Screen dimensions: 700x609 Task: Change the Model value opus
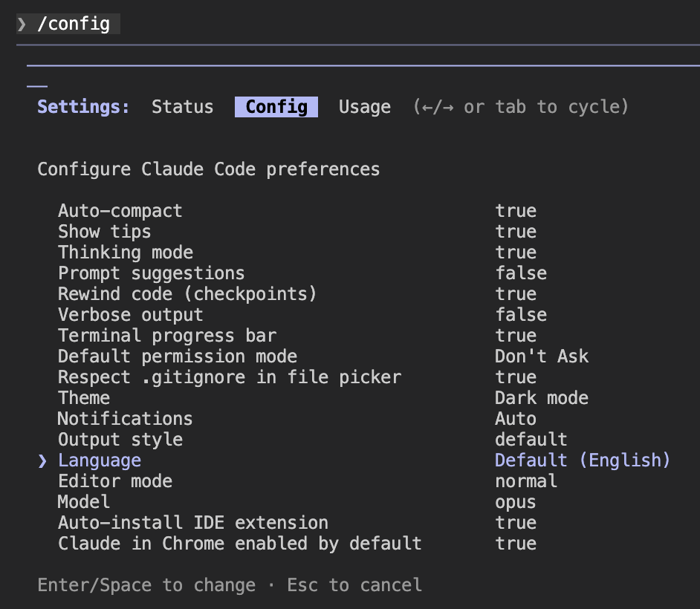pyautogui.click(x=515, y=502)
